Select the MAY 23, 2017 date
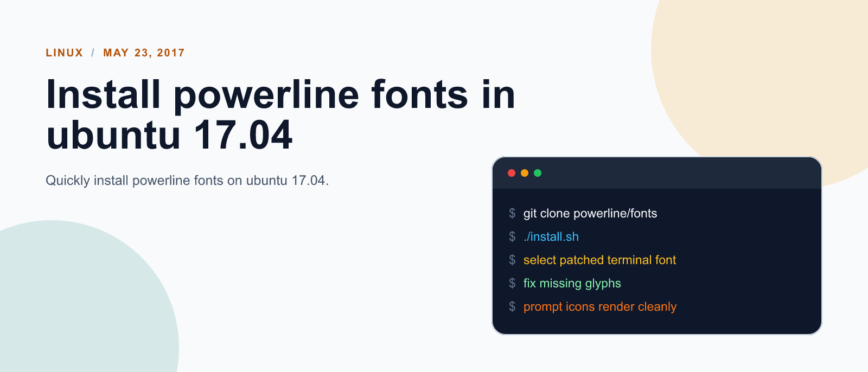868x372 pixels. 144,53
